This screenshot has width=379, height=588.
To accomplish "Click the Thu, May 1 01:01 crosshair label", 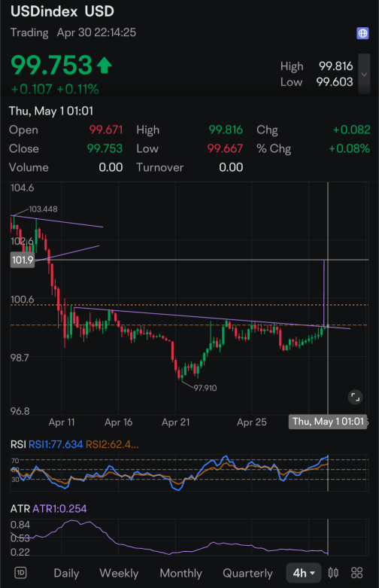I will (x=328, y=422).
